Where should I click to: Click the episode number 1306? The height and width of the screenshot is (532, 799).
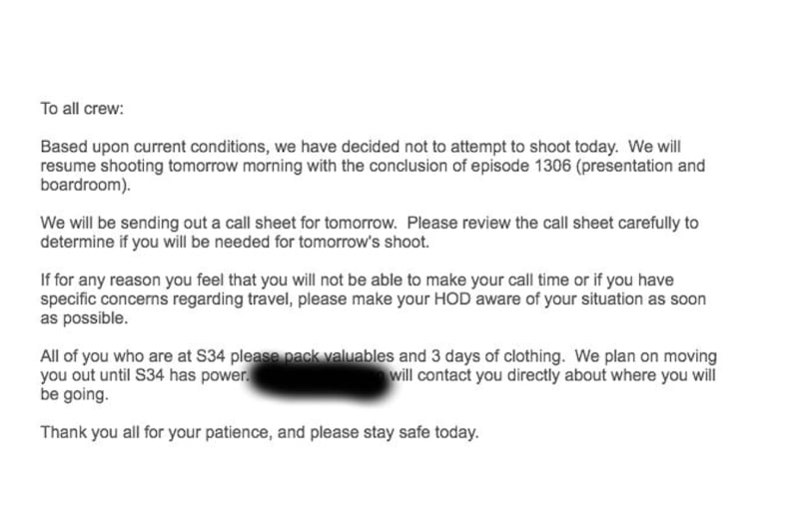(x=553, y=166)
